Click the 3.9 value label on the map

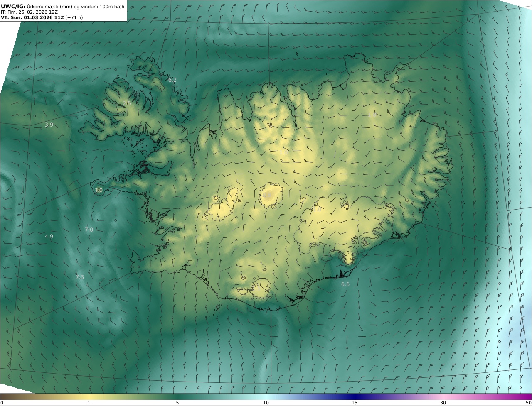point(49,125)
